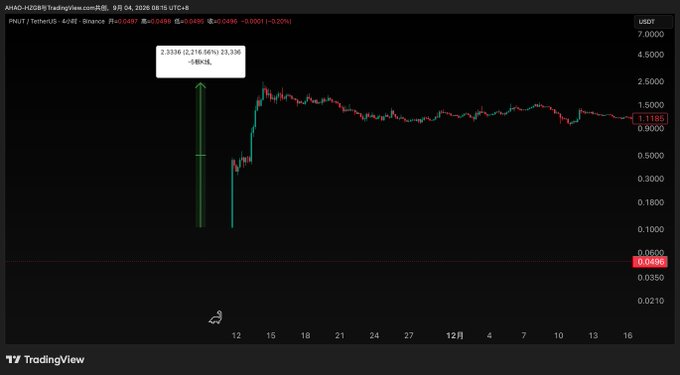Click the 12月 month label on the time axis
This screenshot has height=375, width=680.
[455, 336]
